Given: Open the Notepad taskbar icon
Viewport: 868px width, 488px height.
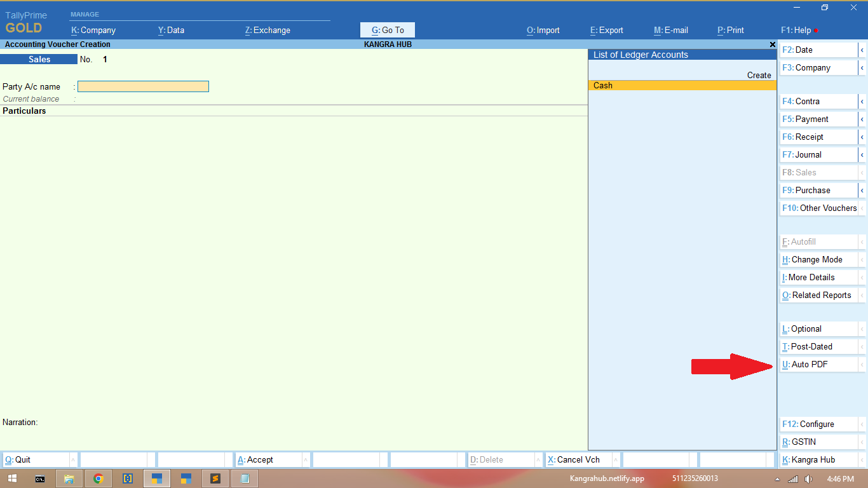Looking at the screenshot, I should pos(245,478).
